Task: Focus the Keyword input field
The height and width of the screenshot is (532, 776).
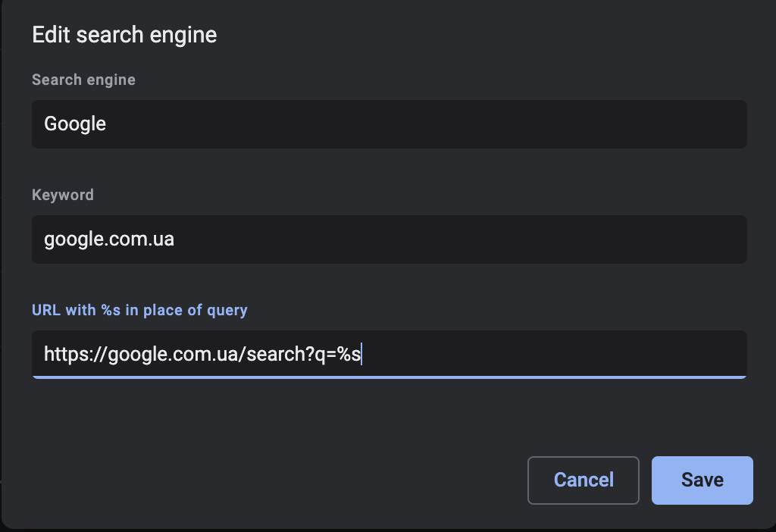Action: click(389, 239)
